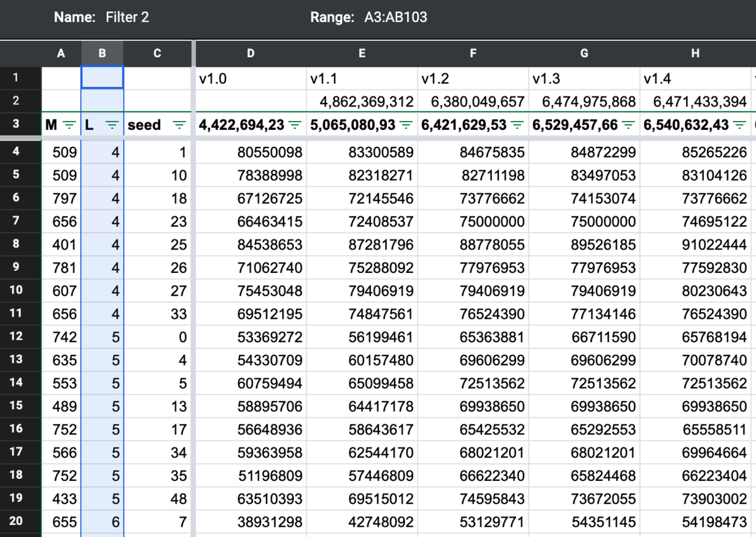Select column C header
Screen dimensions: 756x537
[x=157, y=54]
